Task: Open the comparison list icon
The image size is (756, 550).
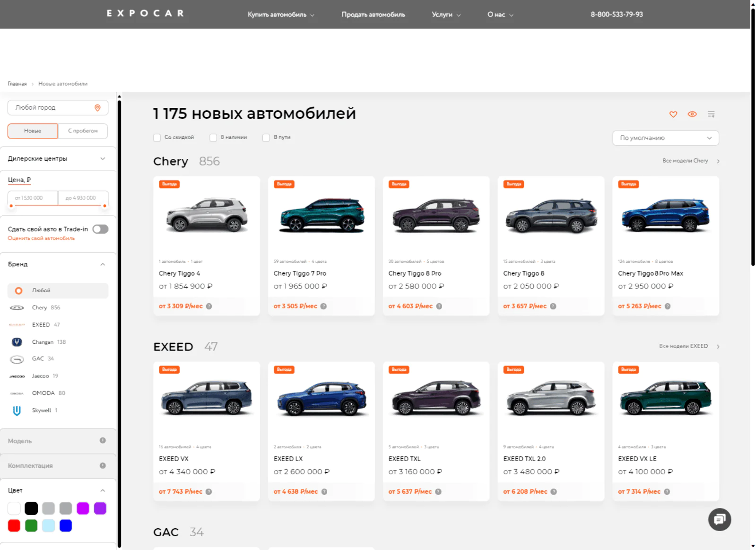Action: (711, 114)
